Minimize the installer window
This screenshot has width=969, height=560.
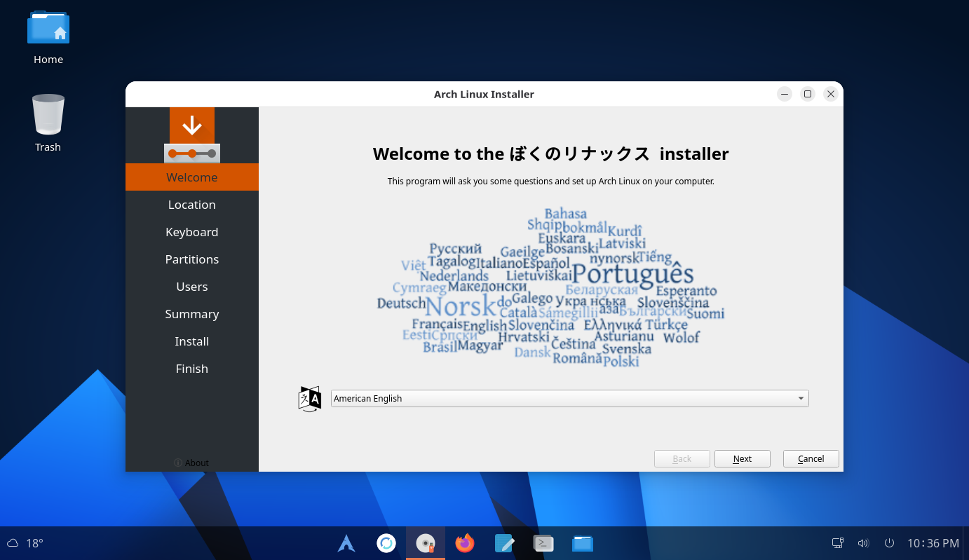pos(785,94)
